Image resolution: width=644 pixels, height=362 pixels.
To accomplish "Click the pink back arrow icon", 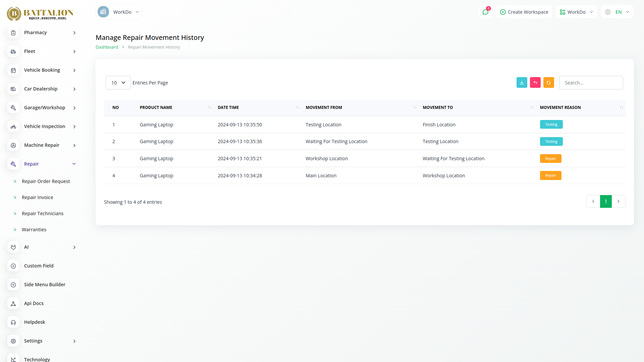I will coord(535,82).
